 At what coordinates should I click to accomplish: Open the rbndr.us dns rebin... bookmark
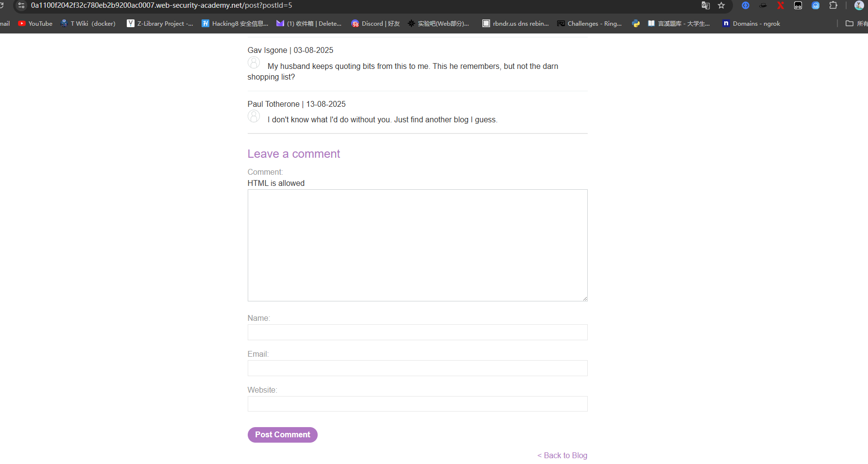pyautogui.click(x=515, y=23)
